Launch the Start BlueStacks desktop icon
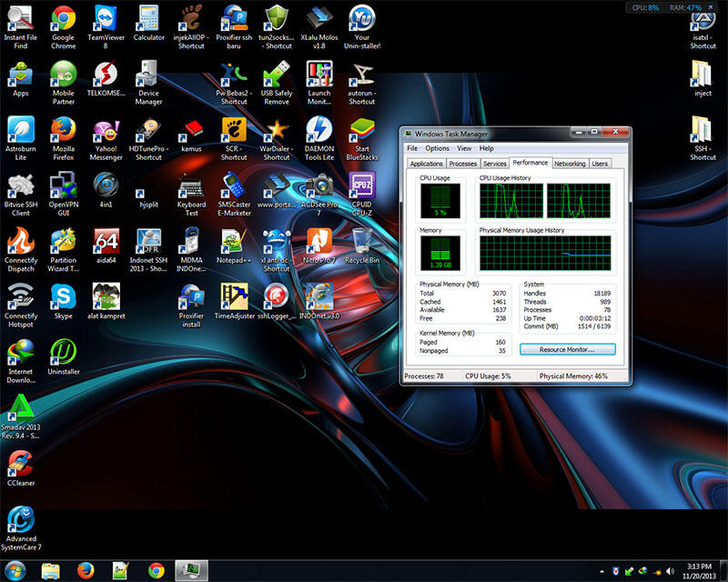Screen dimensions: 728x582 (x=362, y=138)
